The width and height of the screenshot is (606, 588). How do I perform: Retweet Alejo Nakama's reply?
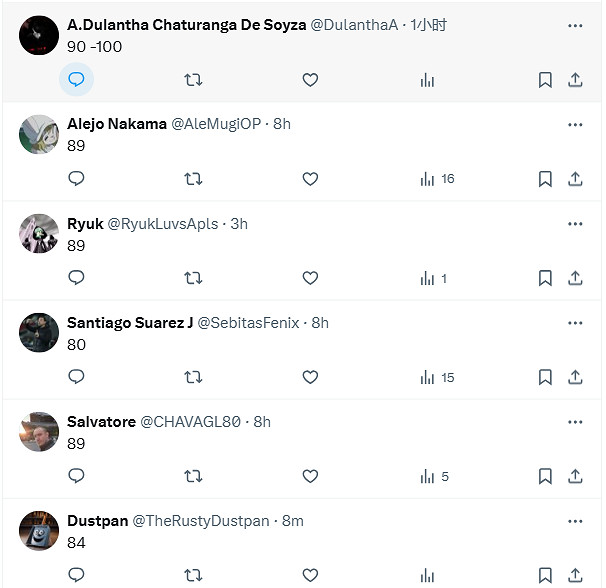[x=193, y=179]
